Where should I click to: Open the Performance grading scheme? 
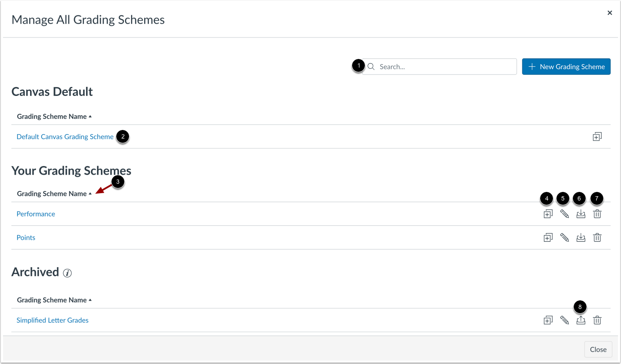[x=36, y=214]
